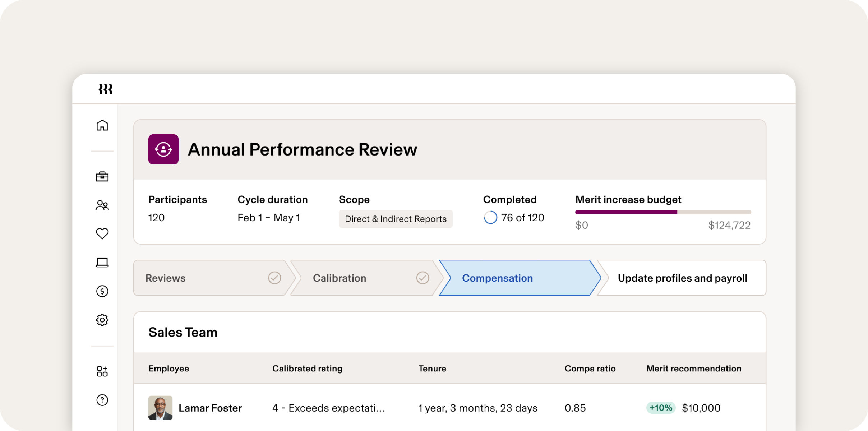Viewport: 868px width, 431px height.
Task: Click the 0.85 compa ratio value
Action: [x=575, y=408]
